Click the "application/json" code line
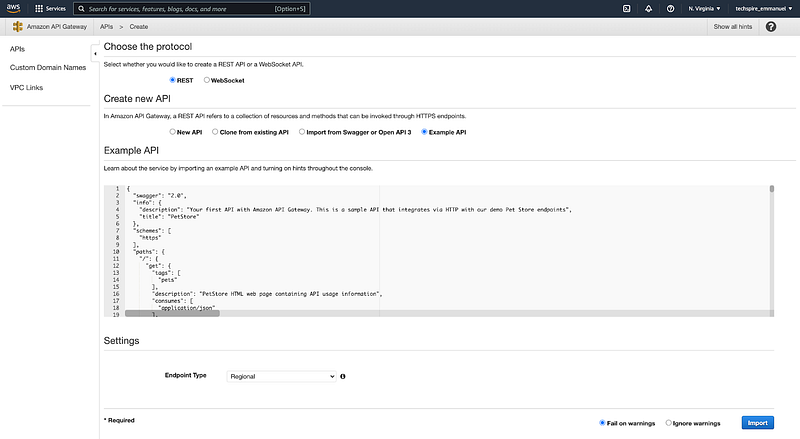 click(187, 308)
